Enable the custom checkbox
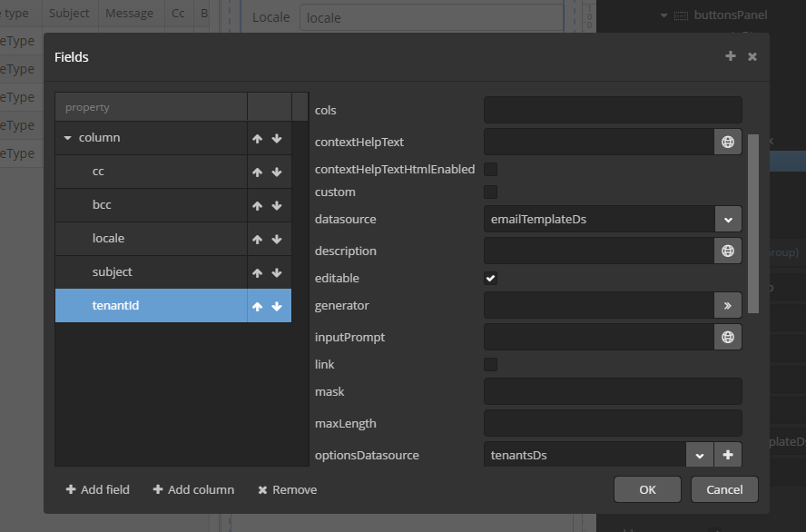 (x=490, y=192)
